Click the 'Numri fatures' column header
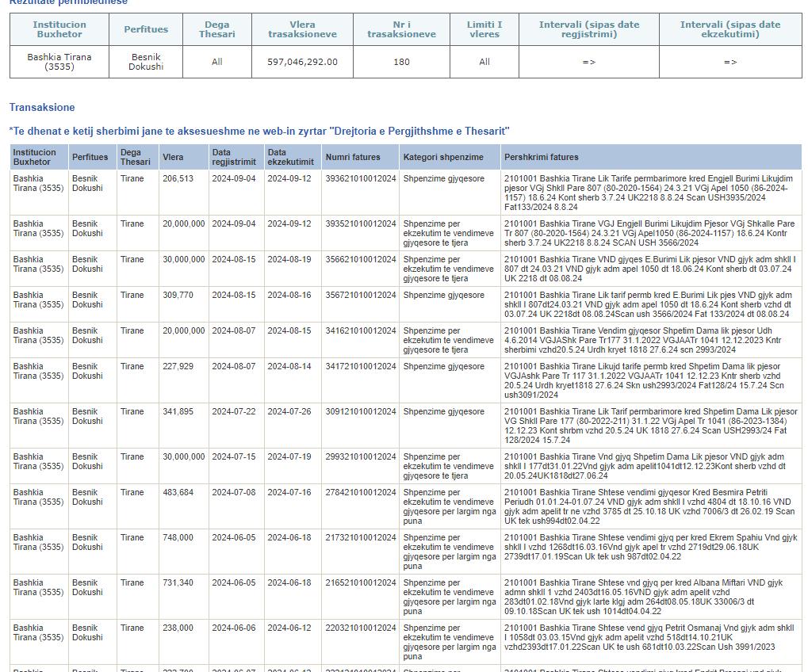The image size is (808, 672). tap(353, 157)
